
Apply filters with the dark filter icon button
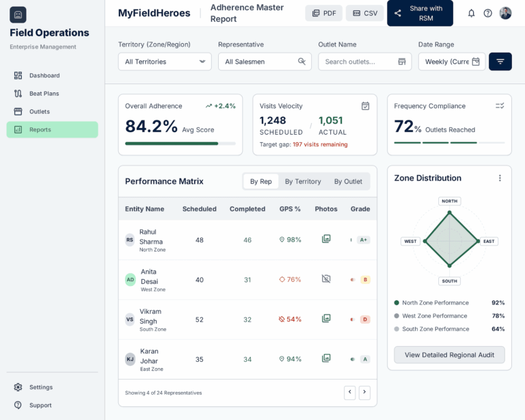point(500,62)
